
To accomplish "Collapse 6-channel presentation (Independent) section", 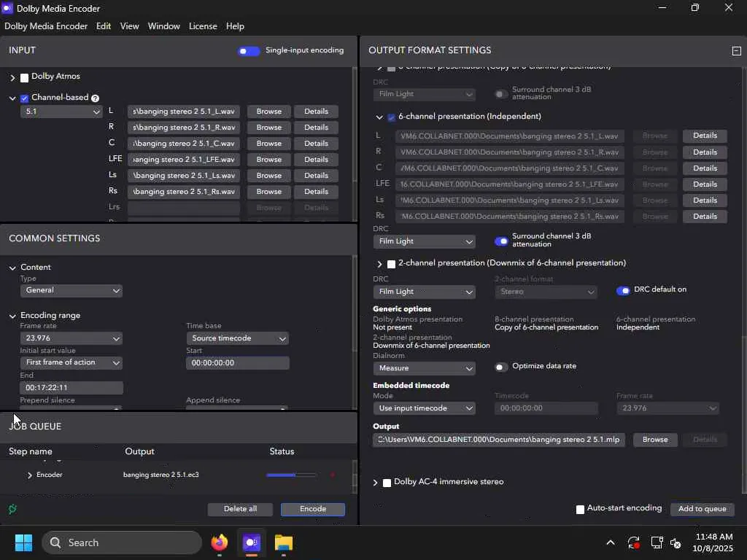I will [379, 117].
